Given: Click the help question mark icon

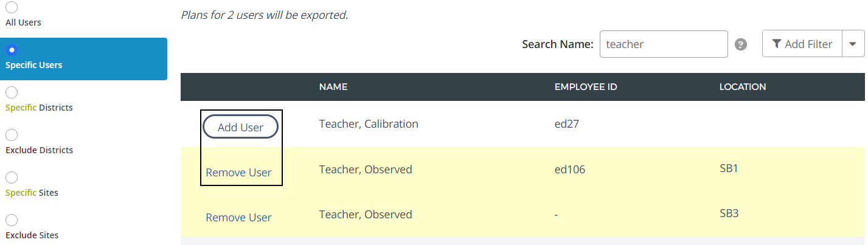Looking at the screenshot, I should click(x=740, y=44).
